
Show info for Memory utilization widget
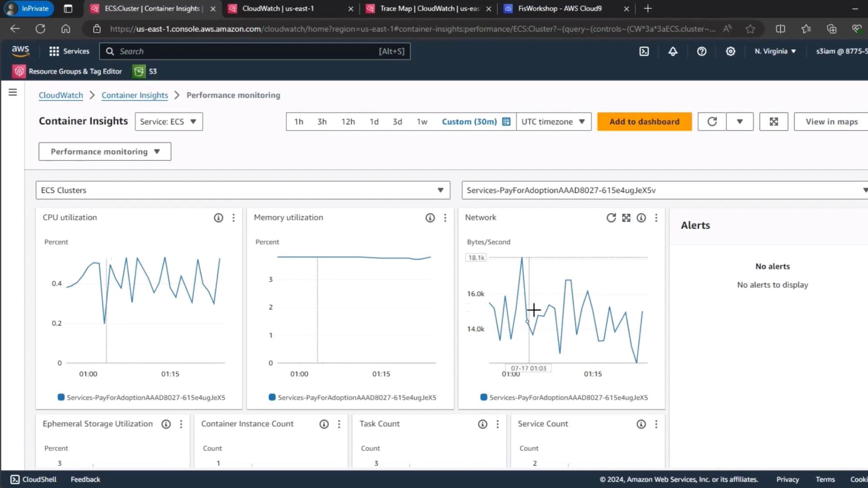coord(430,218)
